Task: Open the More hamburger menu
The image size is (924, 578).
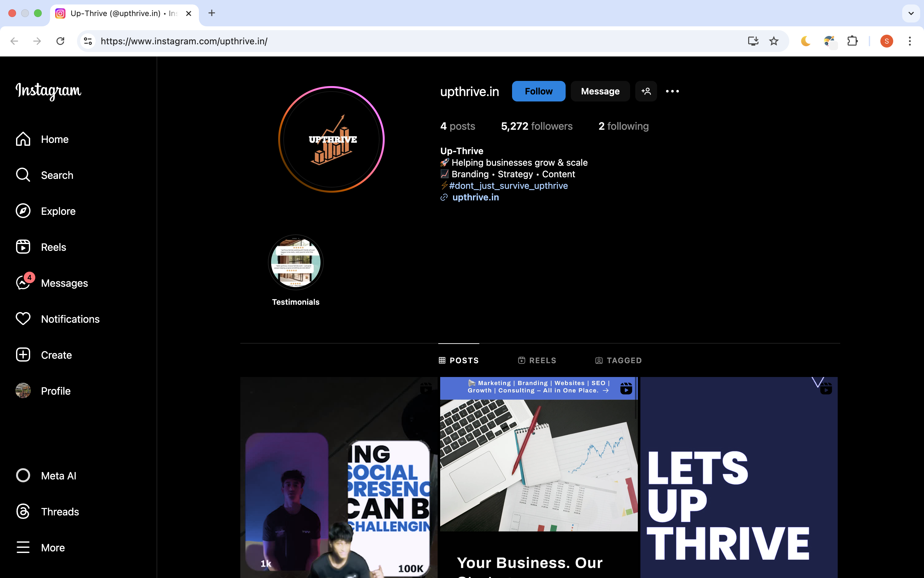Action: coord(40,547)
